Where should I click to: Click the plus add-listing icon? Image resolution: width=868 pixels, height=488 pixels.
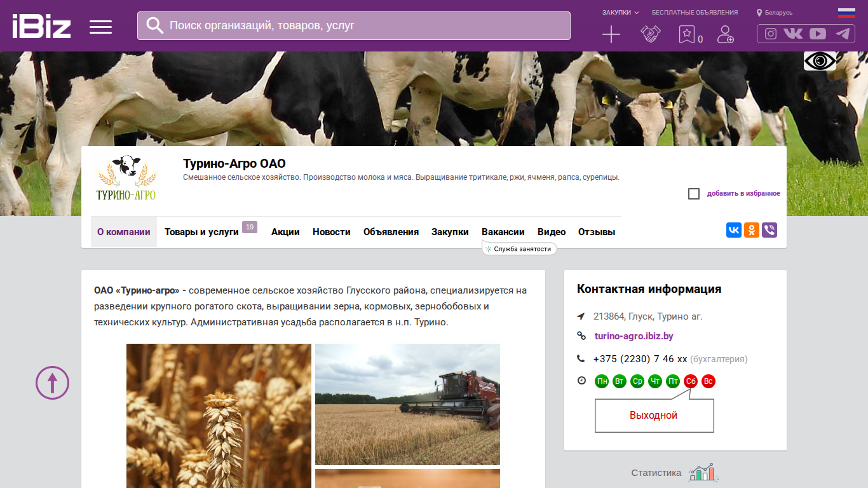tap(611, 34)
